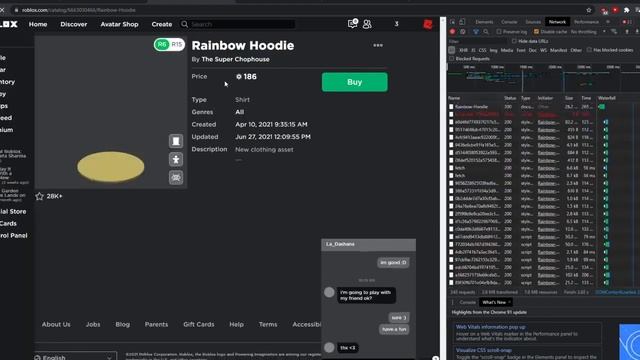The image size is (640, 360).
Task: Open the Console drawer tab
Action: [x=468, y=302]
